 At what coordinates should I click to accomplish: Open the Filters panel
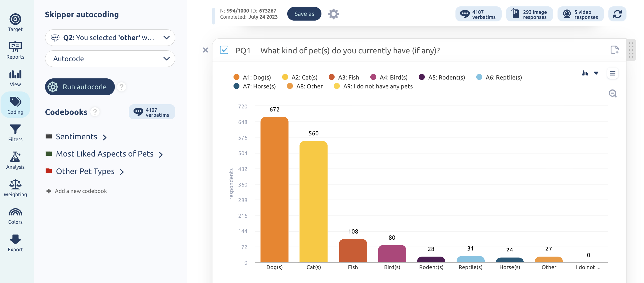(15, 133)
